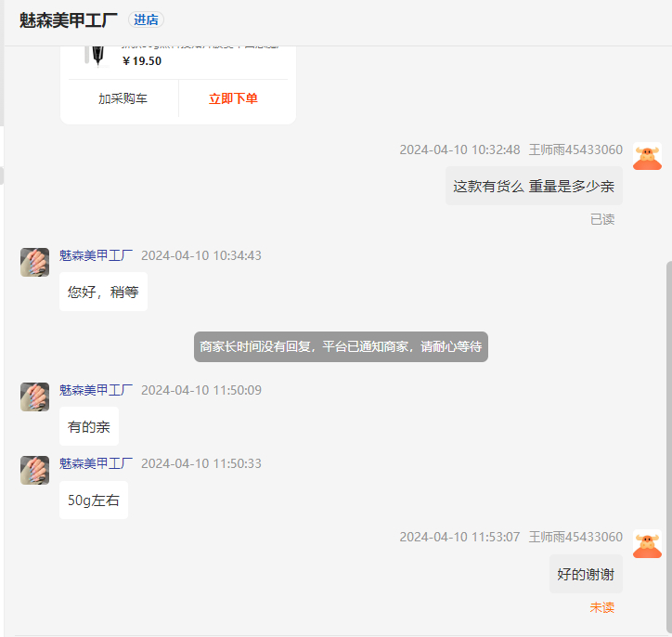Click seller avatar beside 11:50:33 message
Screen dimensions: 672x637
[34, 470]
